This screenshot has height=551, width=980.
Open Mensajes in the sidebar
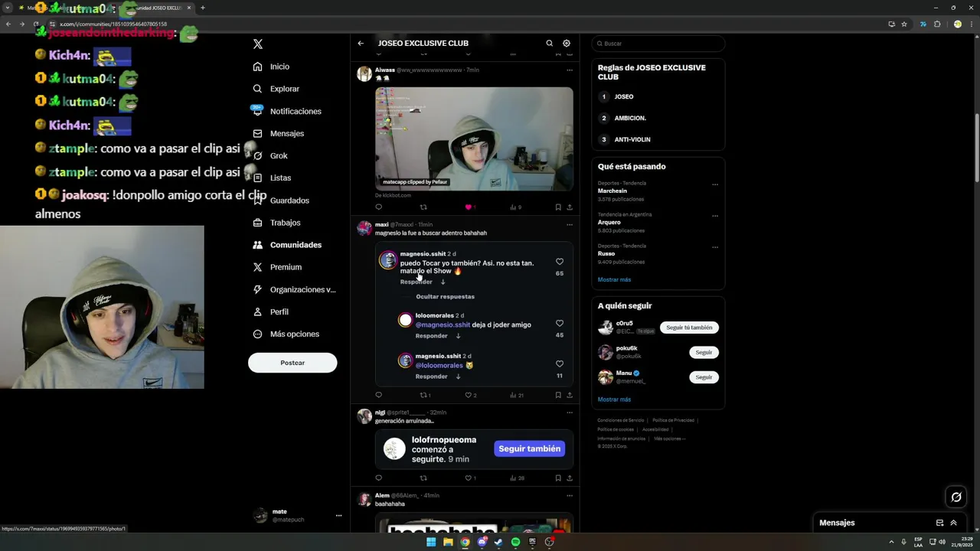(278, 133)
